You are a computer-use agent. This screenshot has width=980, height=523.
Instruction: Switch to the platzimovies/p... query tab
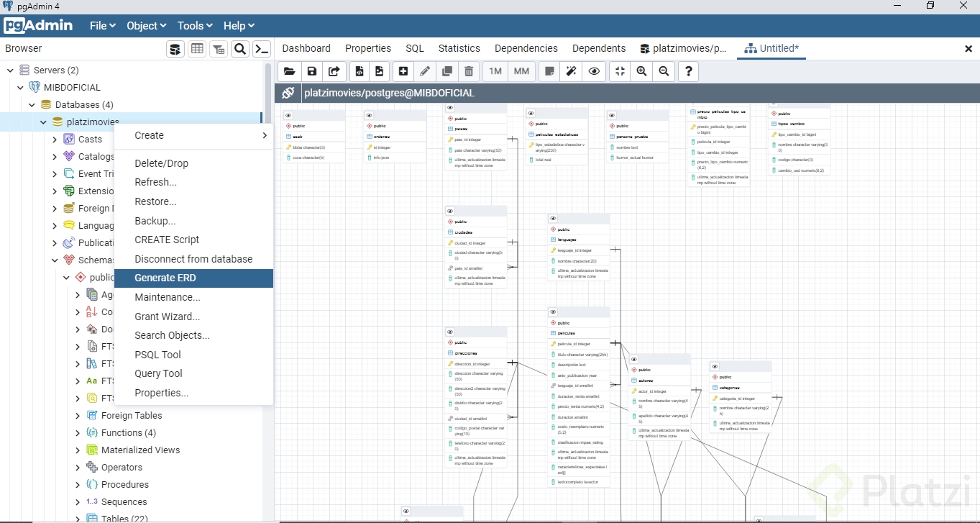pyautogui.click(x=684, y=48)
